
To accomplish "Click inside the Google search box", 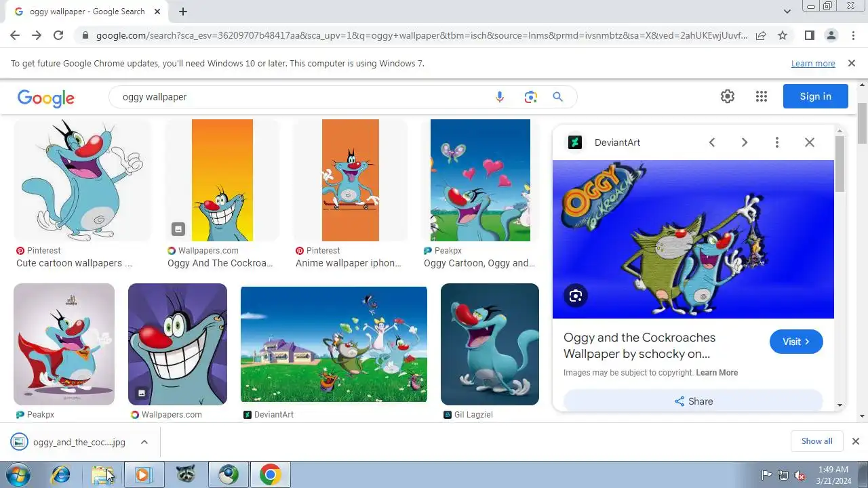I will [305, 97].
